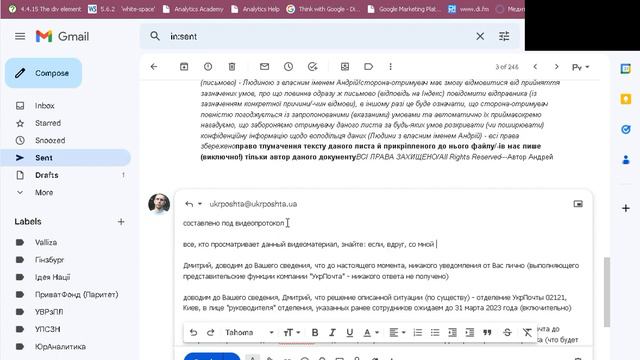Insert a numbered list
The image size is (640, 360).
418,333
